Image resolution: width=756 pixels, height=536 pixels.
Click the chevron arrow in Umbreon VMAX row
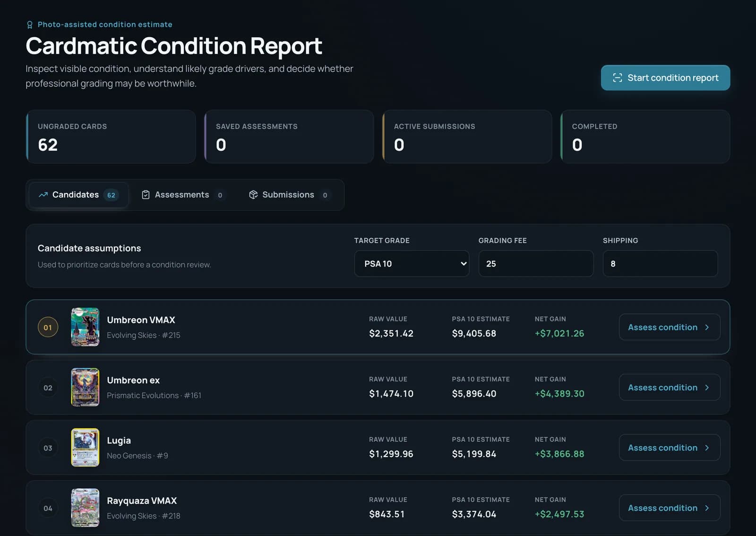[707, 327]
